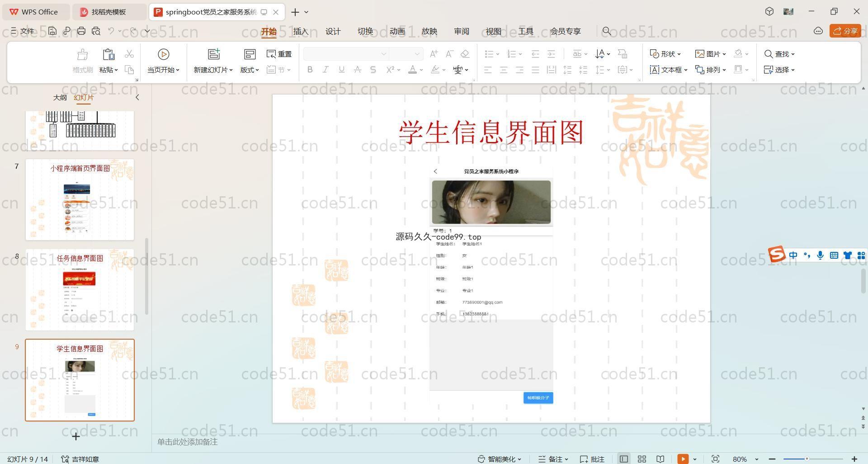Screen dimensions: 868x464
Task: Open Find (查找) dropdown
Action: [x=779, y=54]
